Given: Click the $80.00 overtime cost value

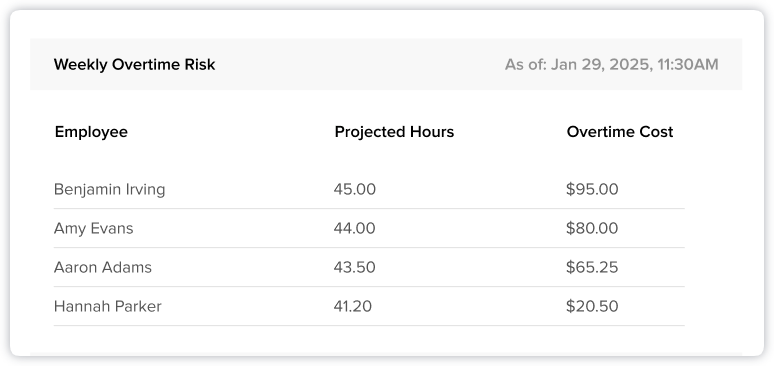Looking at the screenshot, I should pos(592,228).
